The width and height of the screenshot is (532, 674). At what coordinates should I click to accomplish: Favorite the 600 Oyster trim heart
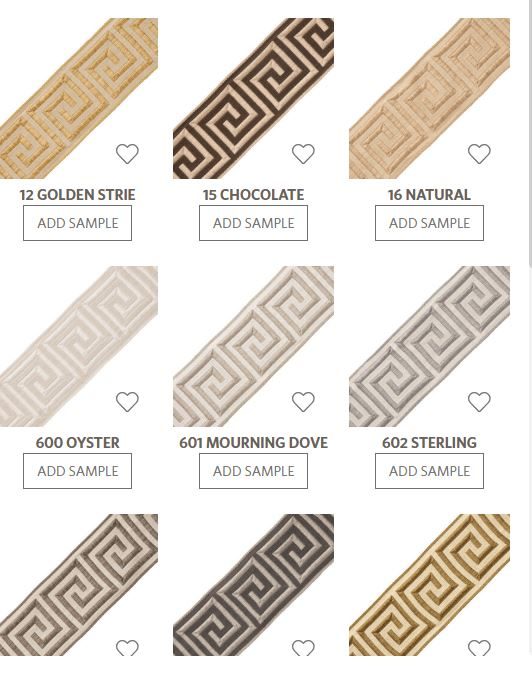(127, 401)
